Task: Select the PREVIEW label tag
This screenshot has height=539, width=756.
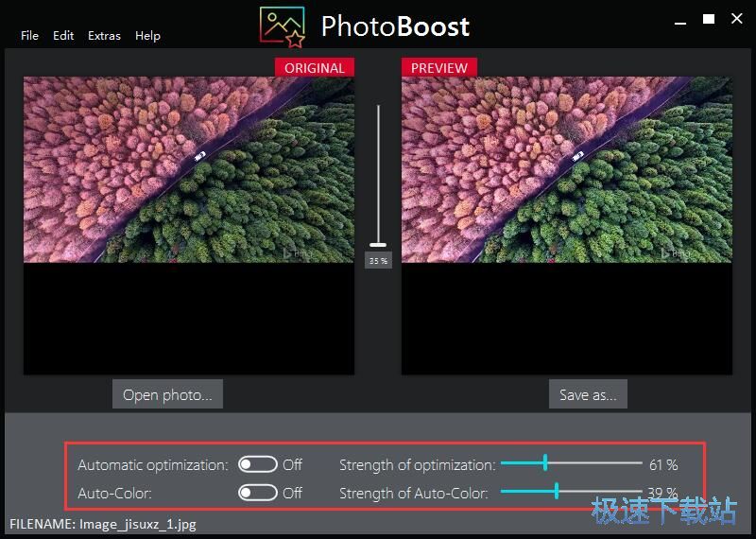Action: 439,67
